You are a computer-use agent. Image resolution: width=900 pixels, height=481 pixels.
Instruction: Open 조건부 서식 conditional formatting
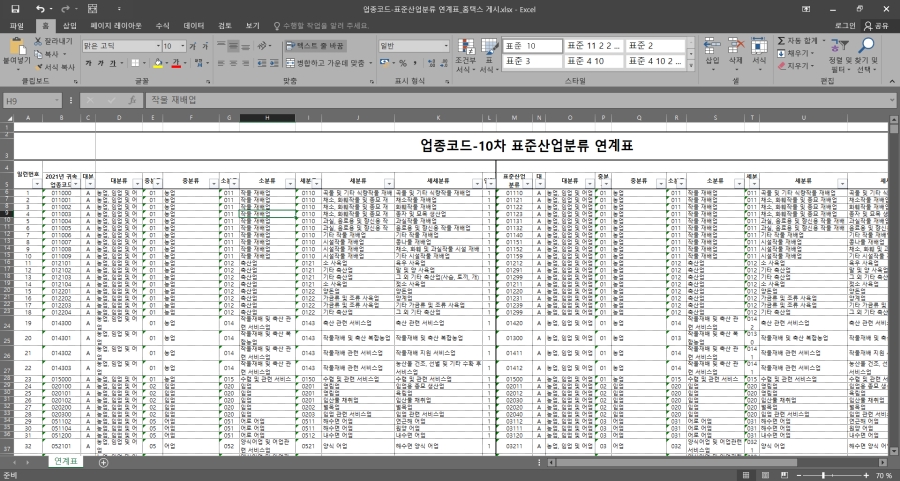(x=465, y=55)
